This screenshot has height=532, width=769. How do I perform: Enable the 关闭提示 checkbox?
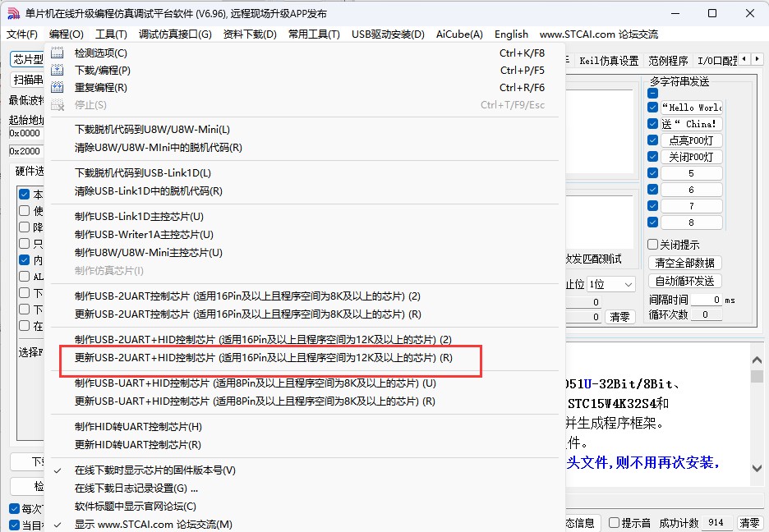pos(652,245)
